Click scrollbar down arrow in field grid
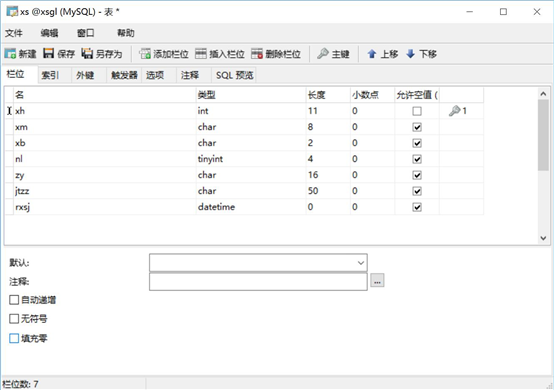Screen dimensions: 554x390 [x=543, y=238]
